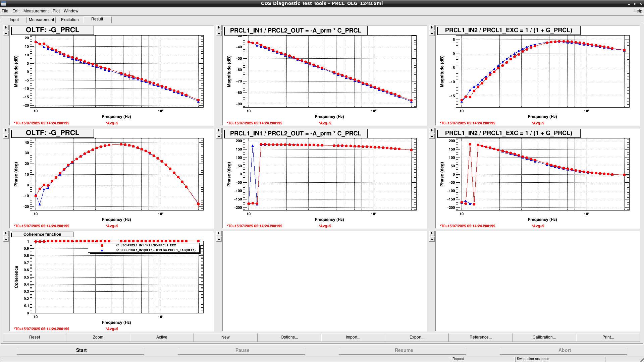Click the Import... button
644x362 pixels.
[353, 337]
